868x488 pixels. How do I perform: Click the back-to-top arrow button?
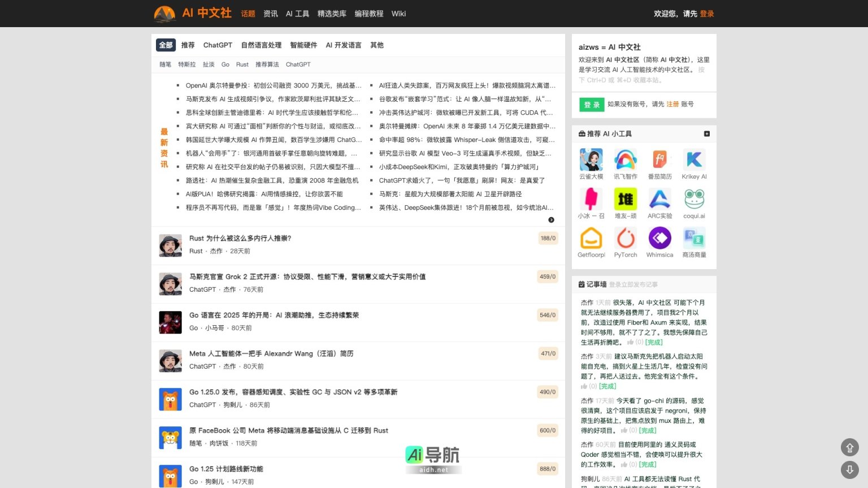850,447
